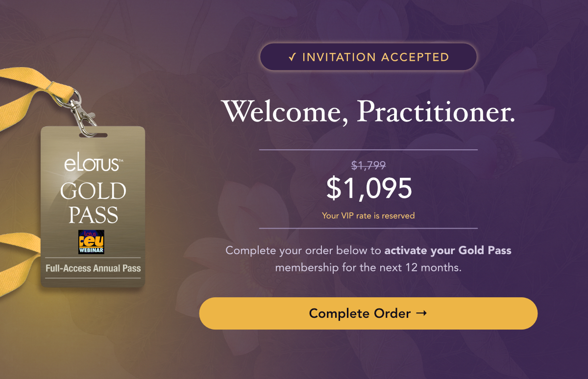Viewport: 588px width, 379px height.
Task: Click the Full-Access Annual Pass label
Action: pos(93,268)
